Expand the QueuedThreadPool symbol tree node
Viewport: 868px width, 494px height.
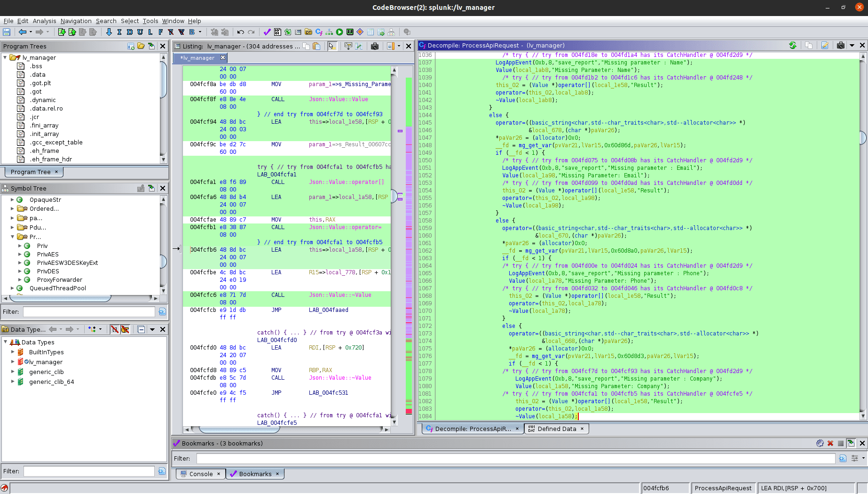(12, 288)
